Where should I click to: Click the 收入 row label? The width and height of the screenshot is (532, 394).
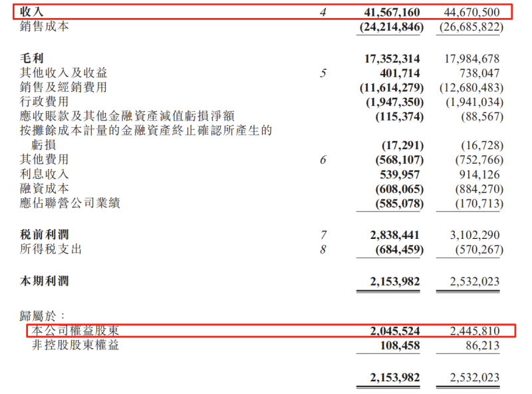pos(31,12)
